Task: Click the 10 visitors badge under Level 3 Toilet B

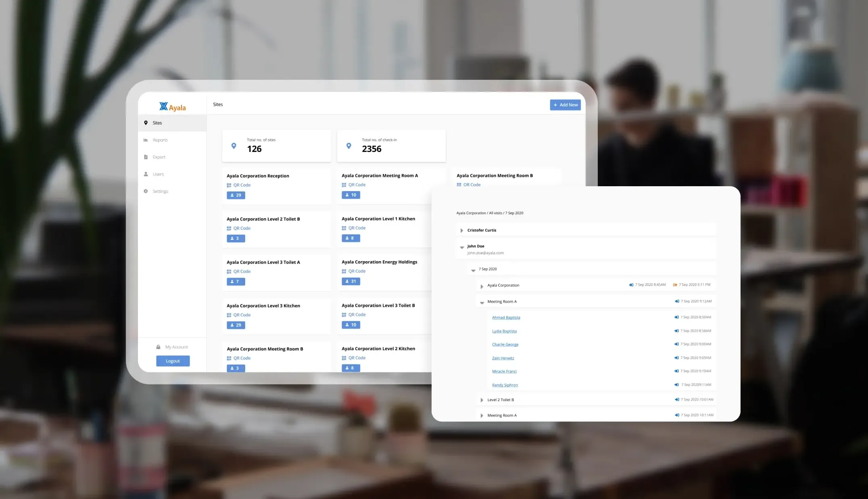Action: click(351, 325)
